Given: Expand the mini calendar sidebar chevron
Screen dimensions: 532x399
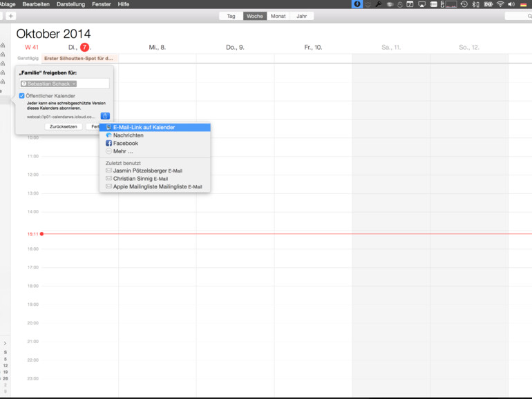Looking at the screenshot, I should 5,343.
